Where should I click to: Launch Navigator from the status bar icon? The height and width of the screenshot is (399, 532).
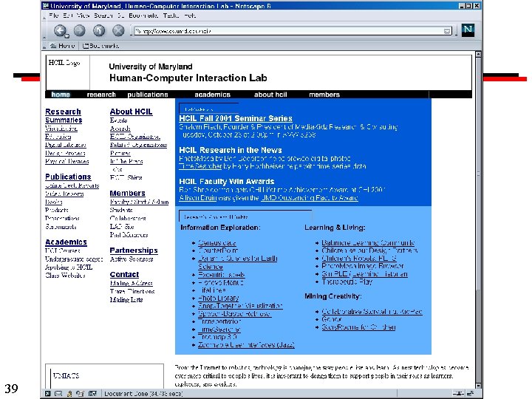48,394
